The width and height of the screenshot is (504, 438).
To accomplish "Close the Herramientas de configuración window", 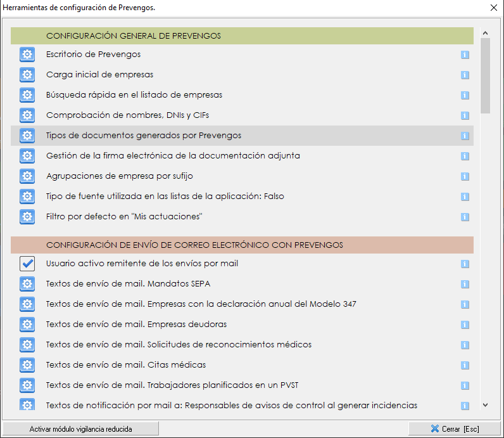I will coord(493,8).
